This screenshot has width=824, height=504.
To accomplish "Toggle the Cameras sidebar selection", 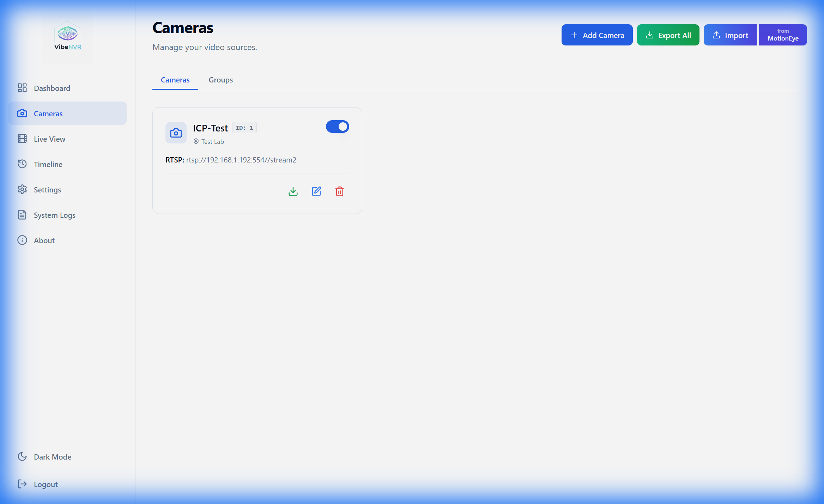I will (48, 113).
